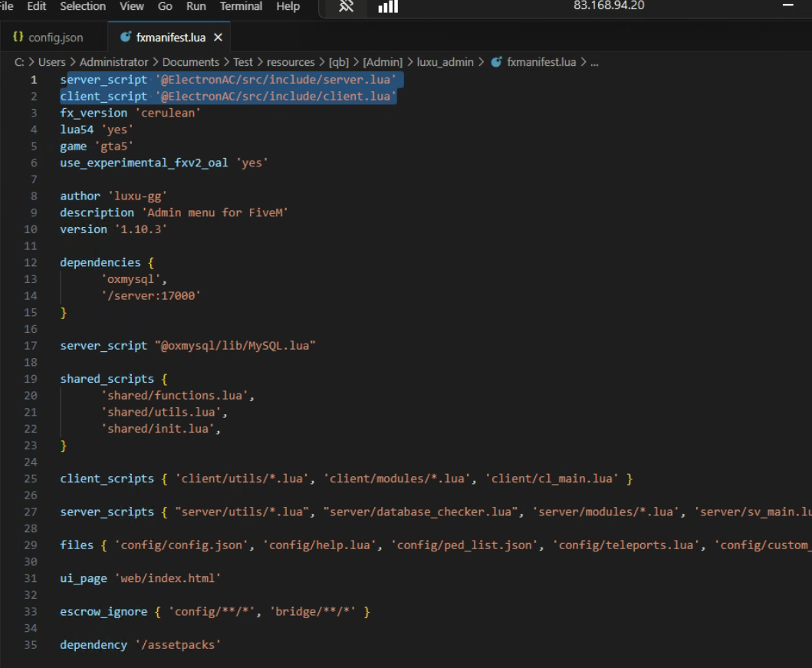Click the description text 'Admin menu for FiveM'

(215, 213)
